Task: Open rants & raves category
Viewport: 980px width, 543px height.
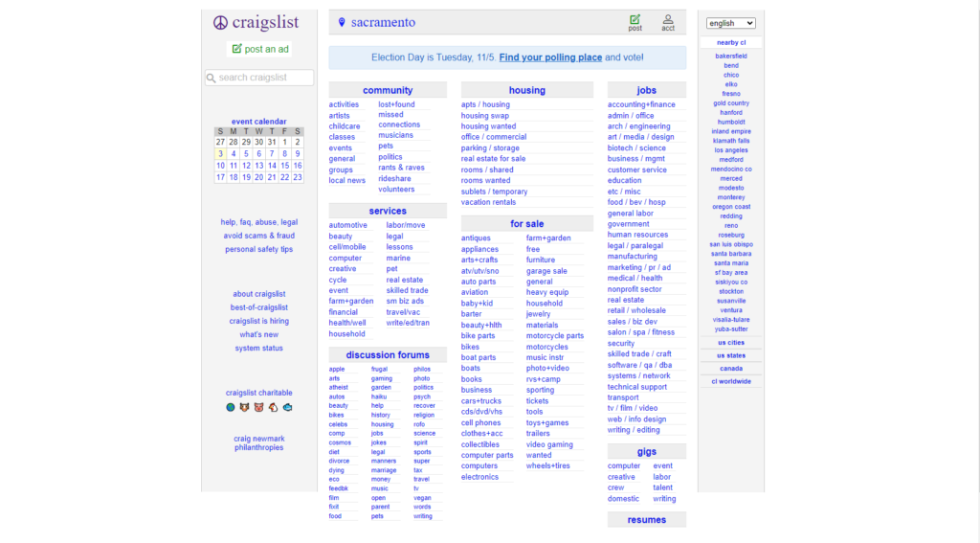Action: [401, 168]
